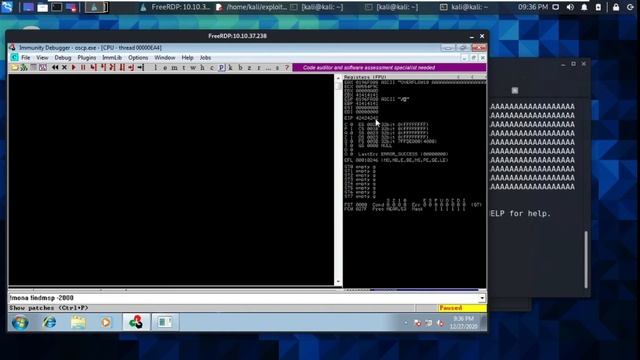Click the Kali notifications bell icon

[584, 7]
